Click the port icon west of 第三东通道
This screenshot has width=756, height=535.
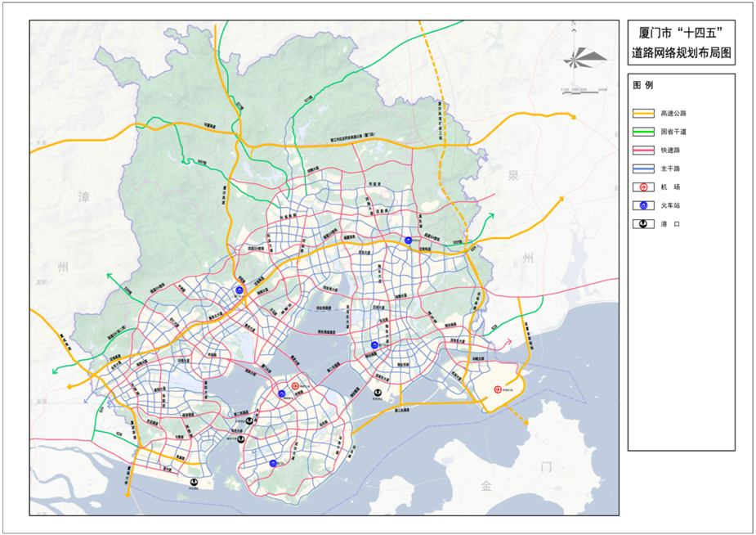click(x=377, y=393)
